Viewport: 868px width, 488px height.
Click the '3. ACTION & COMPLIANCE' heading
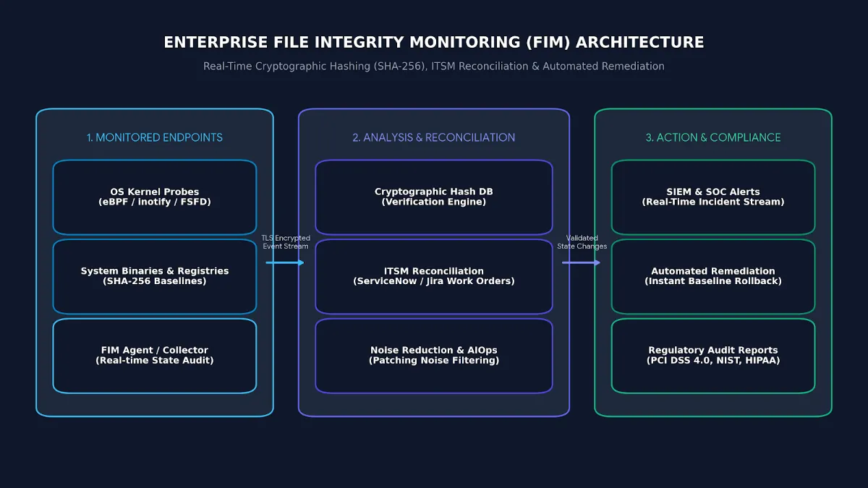(713, 137)
